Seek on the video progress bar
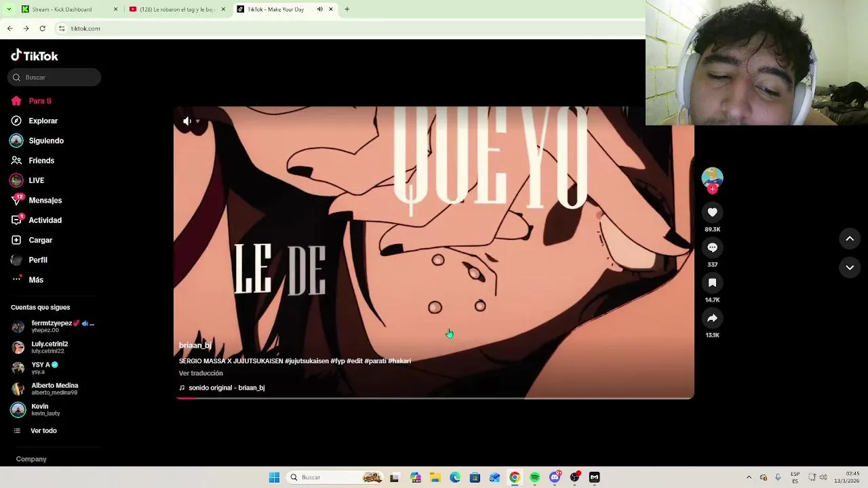The image size is (868, 488). tap(434, 398)
